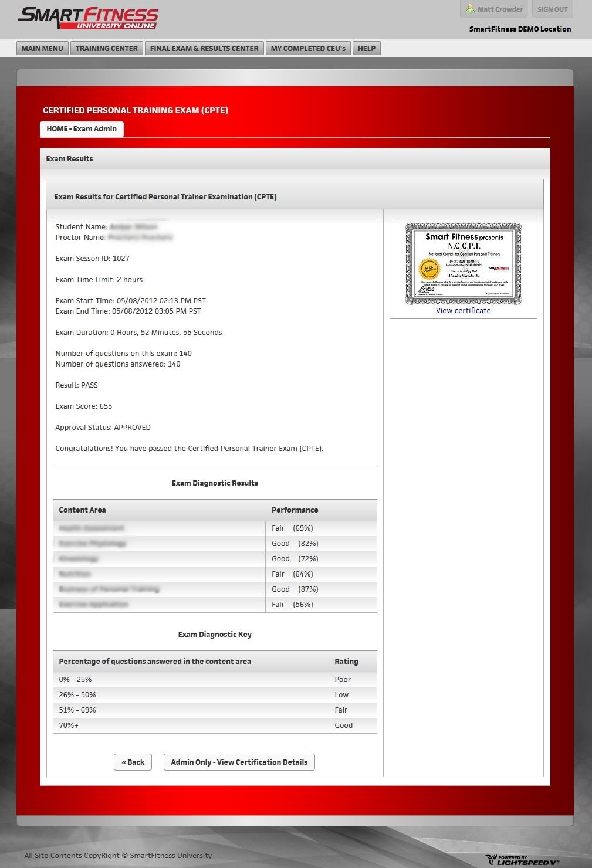Click the Rating column header
This screenshot has width=592, height=868.
[346, 662]
